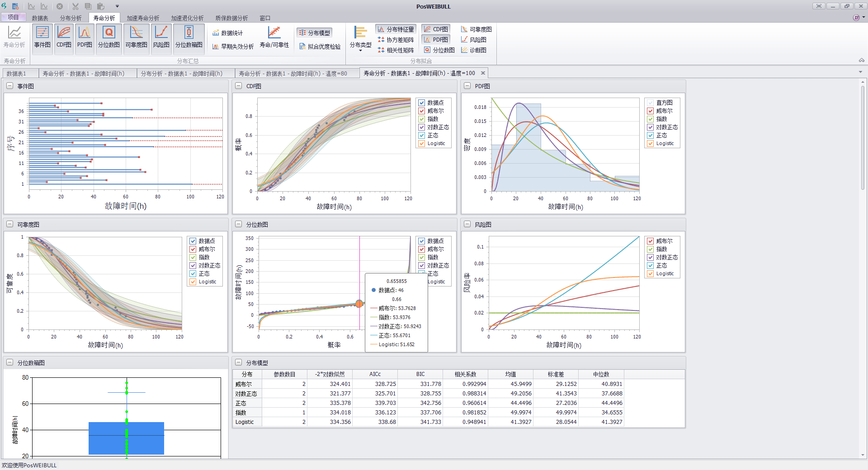Uncheck 指数 in 分位数图 legend
Image resolution: width=868 pixels, height=470 pixels.
coord(421,258)
